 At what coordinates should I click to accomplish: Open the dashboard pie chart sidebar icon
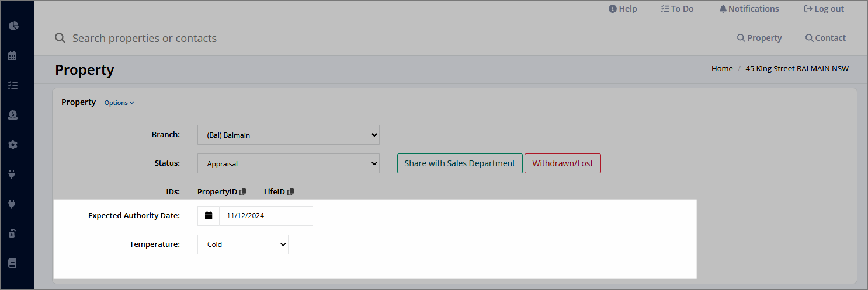click(13, 26)
